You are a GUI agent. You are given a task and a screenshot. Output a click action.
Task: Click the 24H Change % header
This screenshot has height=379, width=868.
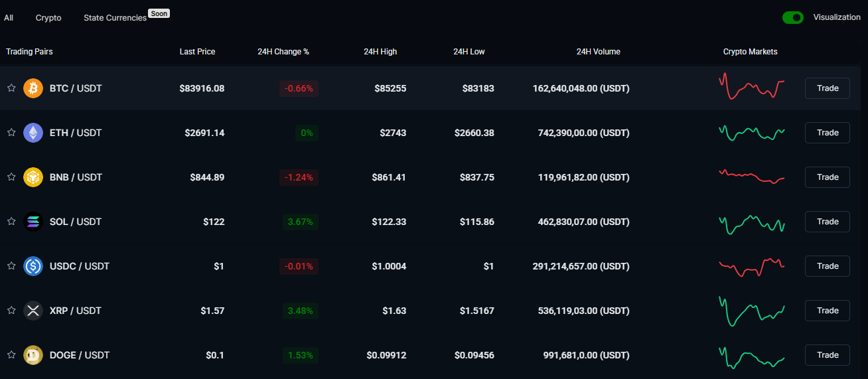[x=283, y=52]
